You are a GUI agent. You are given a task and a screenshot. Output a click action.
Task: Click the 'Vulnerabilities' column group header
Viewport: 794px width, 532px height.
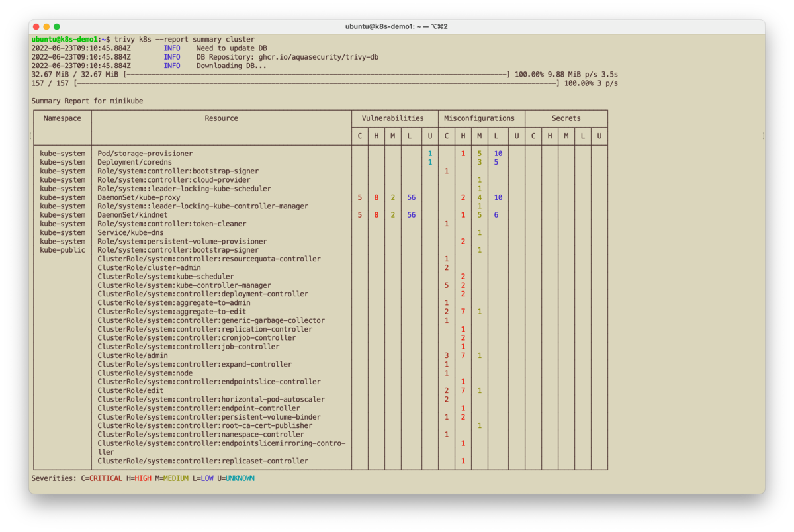click(392, 118)
